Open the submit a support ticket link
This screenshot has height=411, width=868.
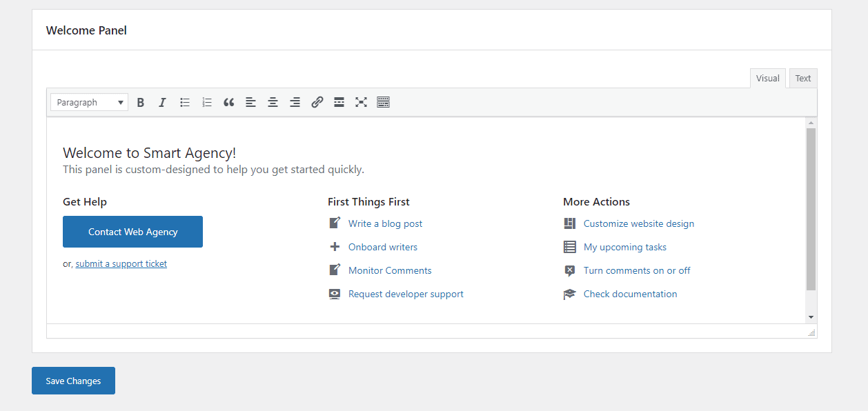pos(121,263)
